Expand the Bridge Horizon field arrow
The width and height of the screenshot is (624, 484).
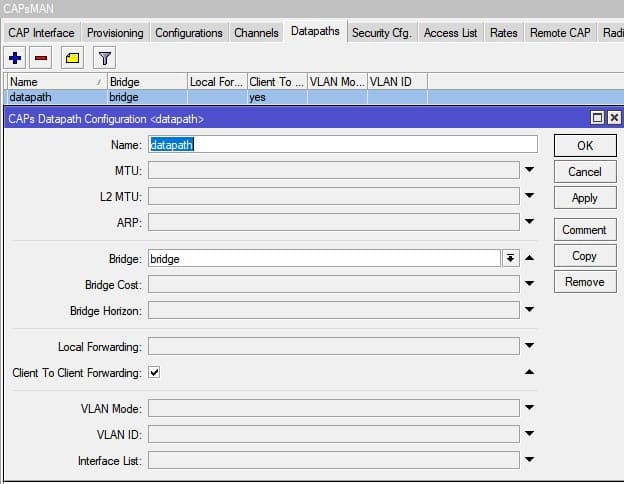[529, 309]
